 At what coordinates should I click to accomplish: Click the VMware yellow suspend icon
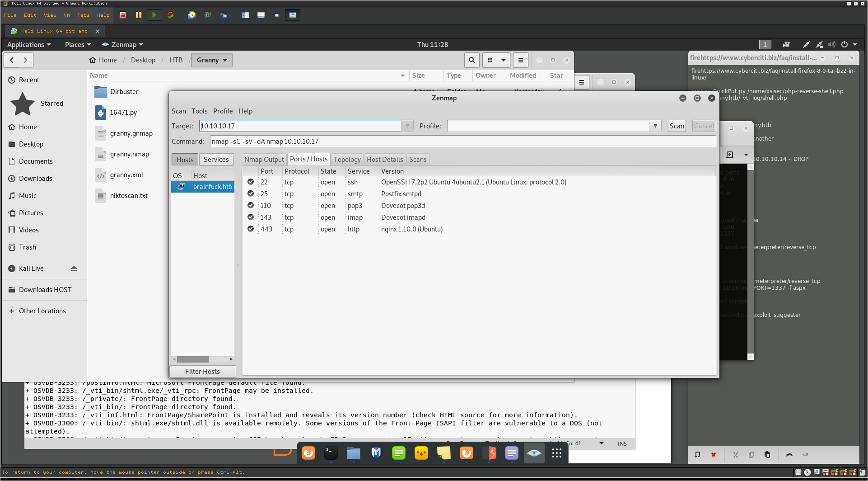pyautogui.click(x=139, y=15)
